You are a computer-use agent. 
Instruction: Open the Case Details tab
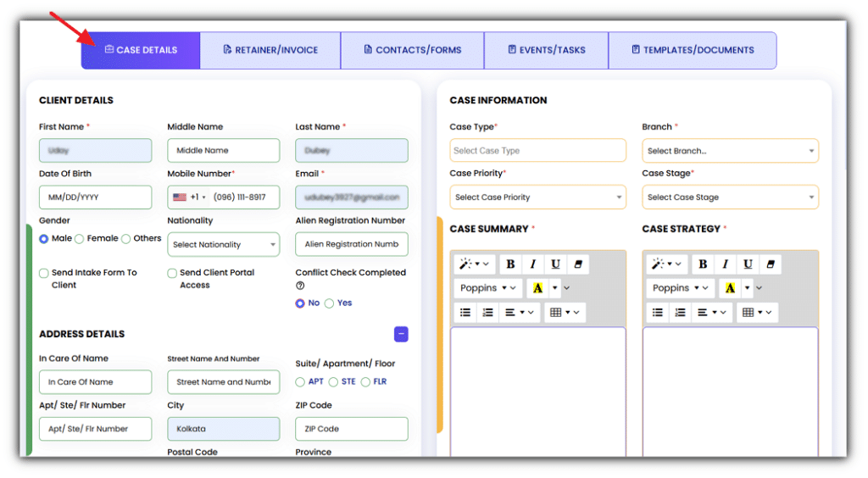coord(141,50)
